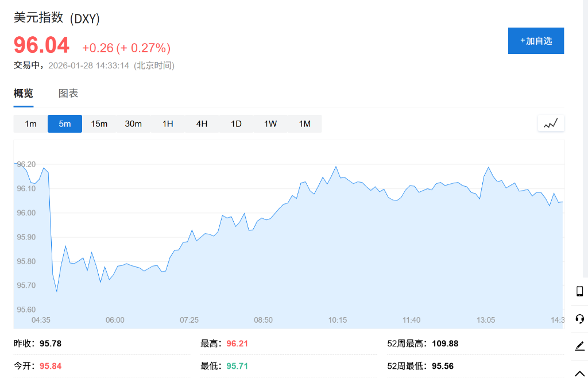The image size is (588, 386).
Task: Select the 概览 tab
Action: 23,93
